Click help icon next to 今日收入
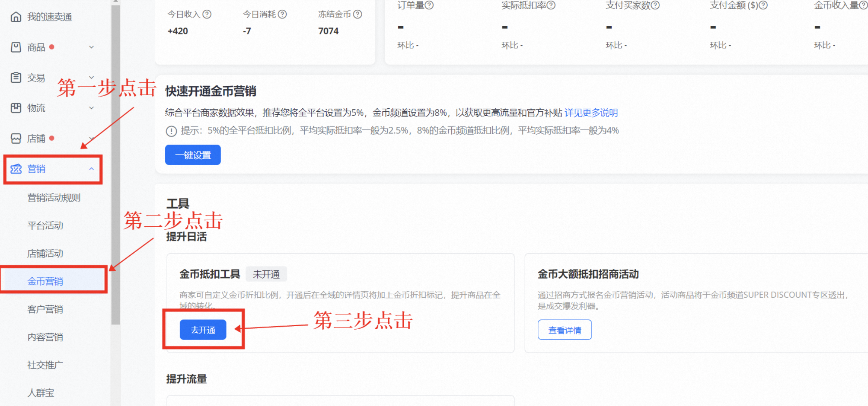Screen dimensions: 868x406 [x=207, y=14]
